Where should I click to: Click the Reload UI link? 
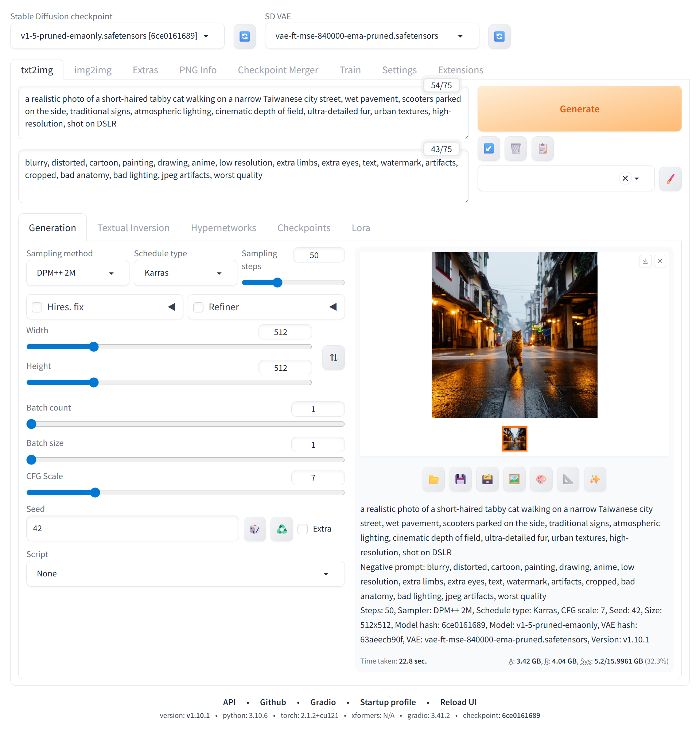(458, 702)
